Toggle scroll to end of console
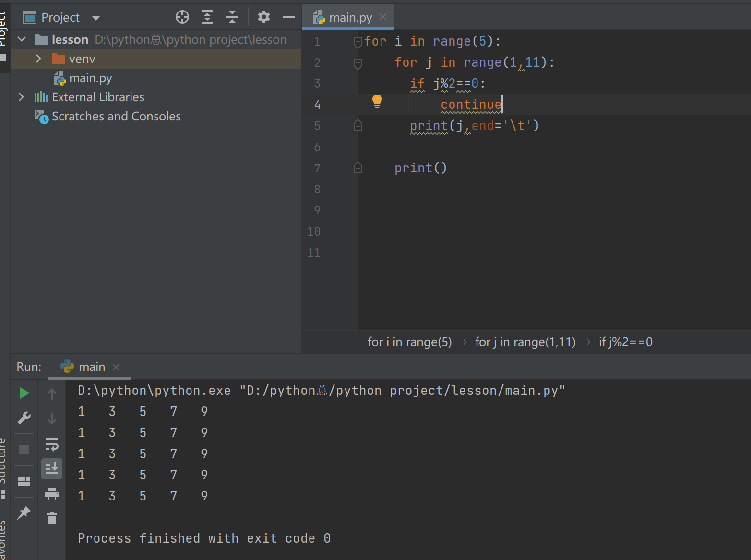The width and height of the screenshot is (751, 560). 52,468
